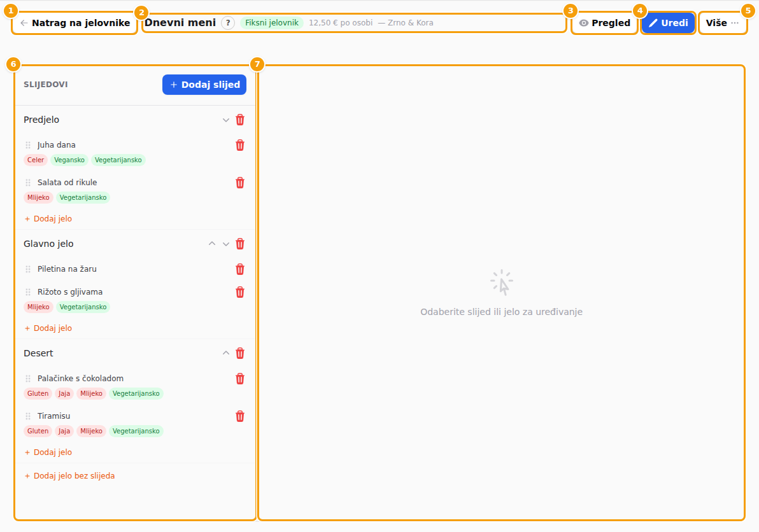759x532 pixels.
Task: Remove Juha dana using its trash icon
Action: 239,145
